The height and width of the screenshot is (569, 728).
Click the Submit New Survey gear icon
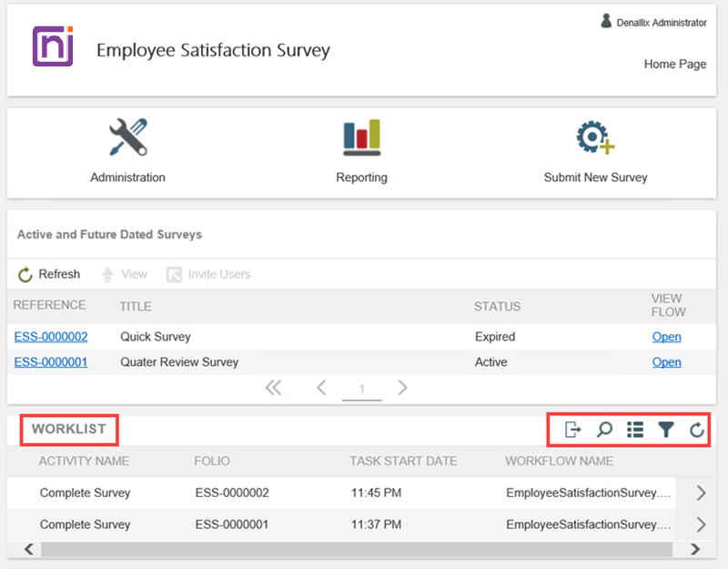coord(595,138)
